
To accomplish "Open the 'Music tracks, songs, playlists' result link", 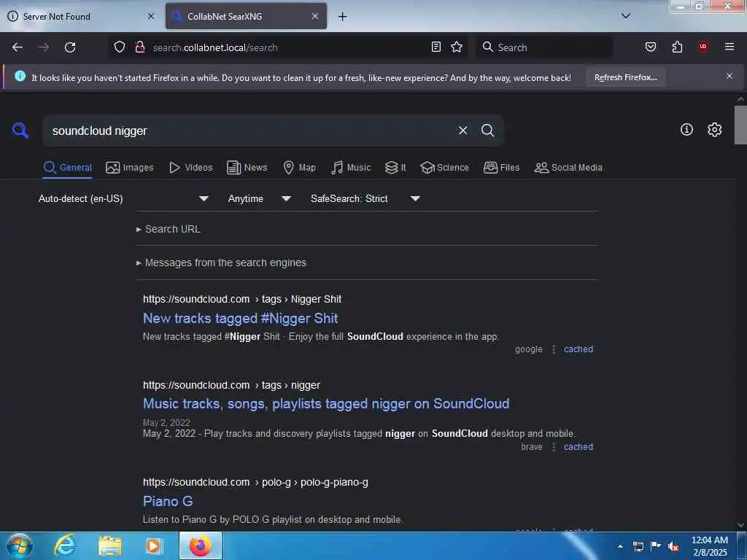I will tap(326, 404).
